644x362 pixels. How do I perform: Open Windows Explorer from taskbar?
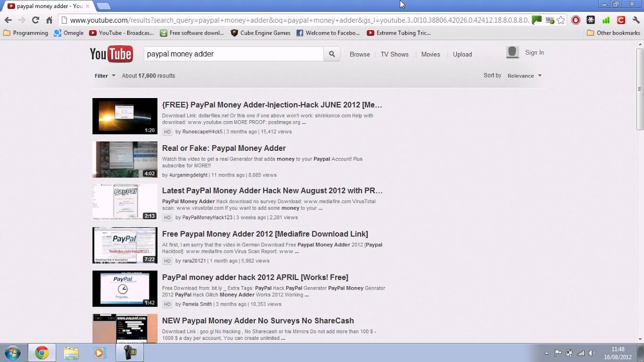point(71,353)
